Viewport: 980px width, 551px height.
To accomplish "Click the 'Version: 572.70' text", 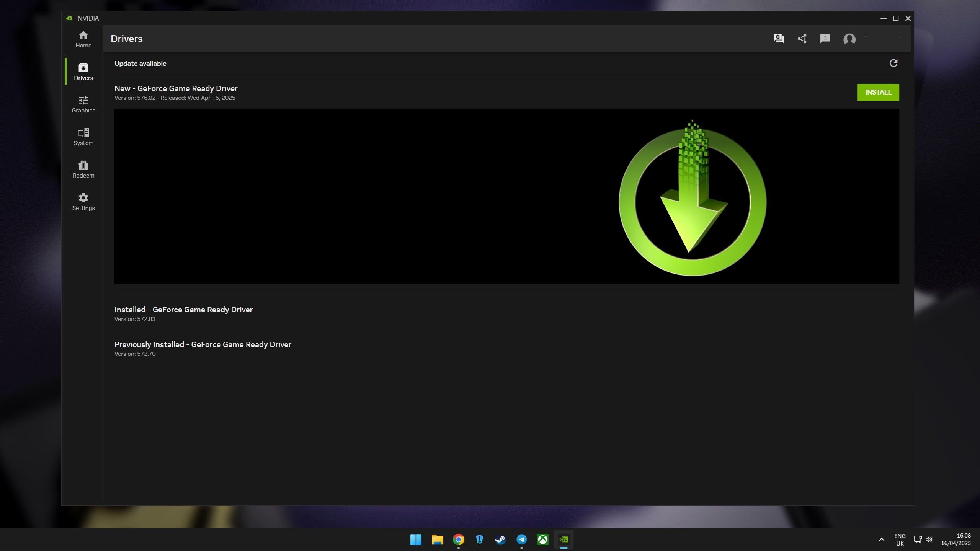I will pos(135,354).
